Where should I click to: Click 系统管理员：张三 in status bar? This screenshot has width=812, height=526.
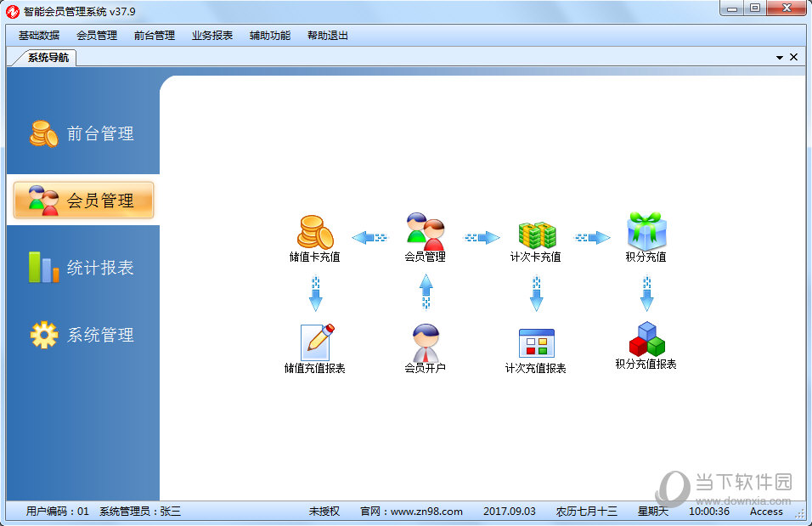140,512
